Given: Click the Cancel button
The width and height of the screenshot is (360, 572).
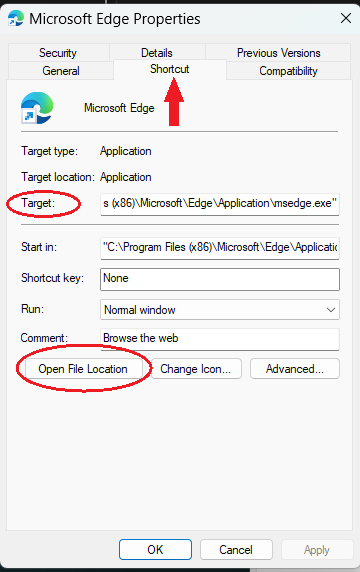Looking at the screenshot, I should point(236,549).
